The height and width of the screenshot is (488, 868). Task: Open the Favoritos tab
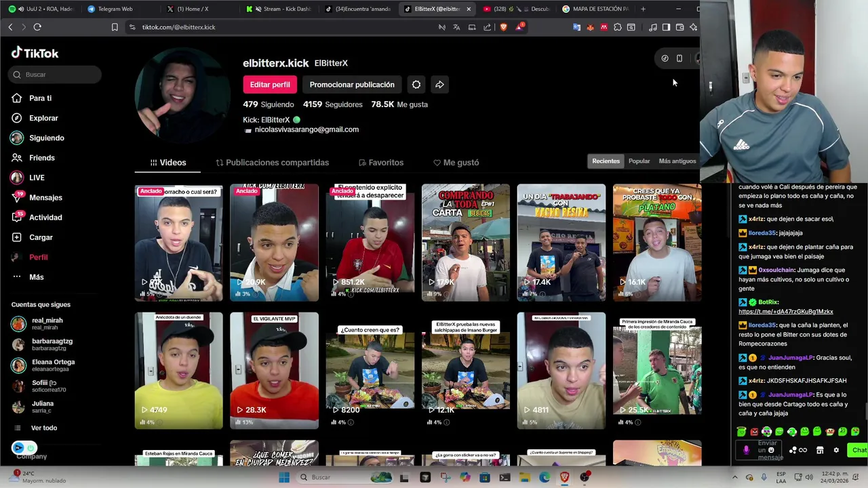[381, 163]
